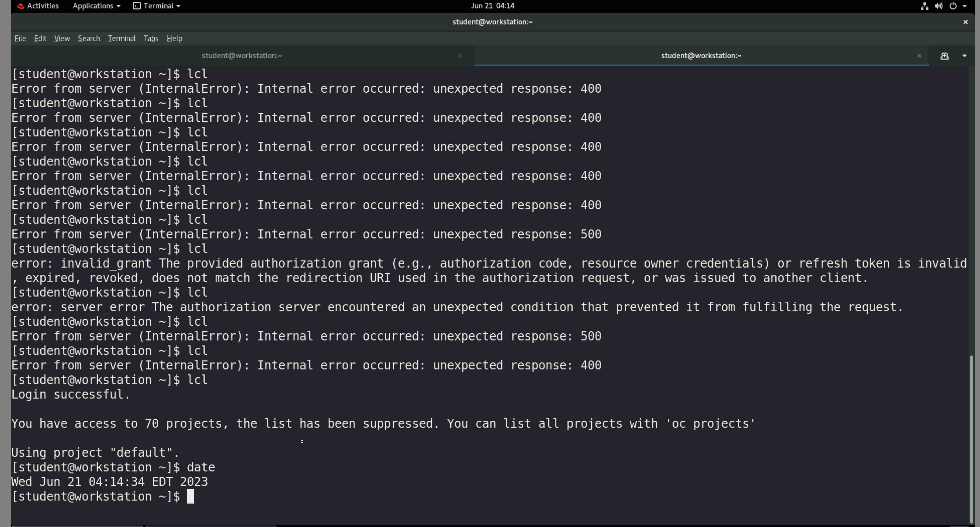The width and height of the screenshot is (980, 527).
Task: Open the Search menu
Action: tap(89, 39)
